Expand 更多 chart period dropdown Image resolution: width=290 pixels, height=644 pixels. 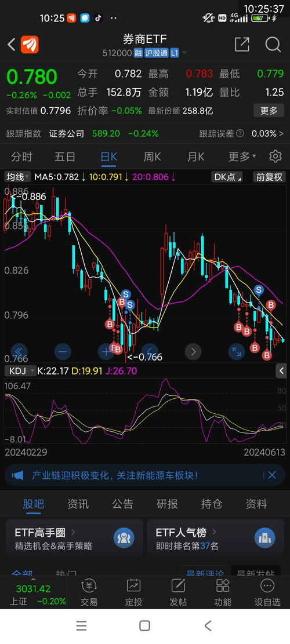pos(242,157)
